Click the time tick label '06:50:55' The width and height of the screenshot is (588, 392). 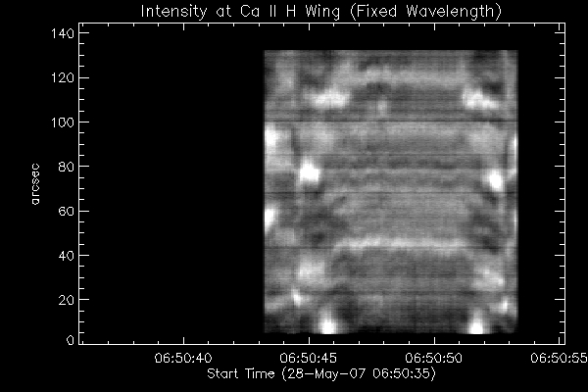click(560, 358)
